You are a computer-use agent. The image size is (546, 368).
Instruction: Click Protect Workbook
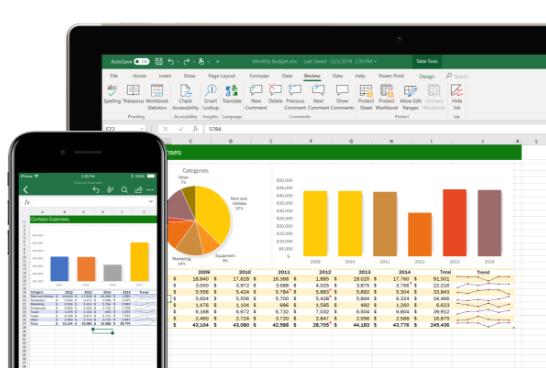pos(387,97)
